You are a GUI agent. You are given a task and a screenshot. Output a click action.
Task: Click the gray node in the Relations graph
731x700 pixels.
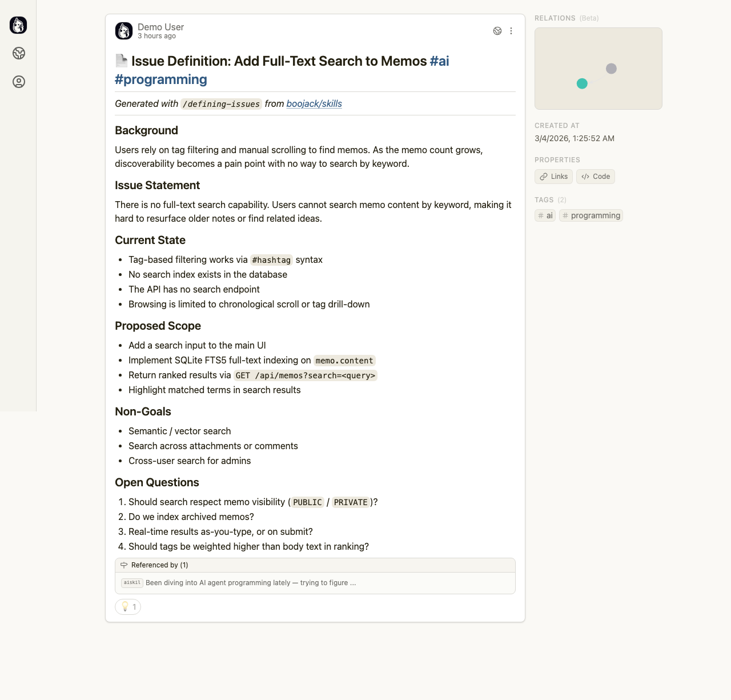click(x=611, y=68)
